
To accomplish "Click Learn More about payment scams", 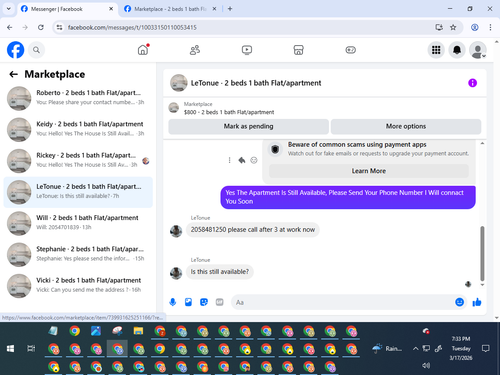I will tap(369, 171).
